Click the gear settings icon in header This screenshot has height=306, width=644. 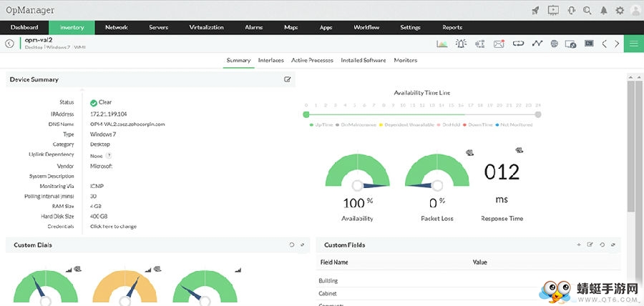coord(620,11)
